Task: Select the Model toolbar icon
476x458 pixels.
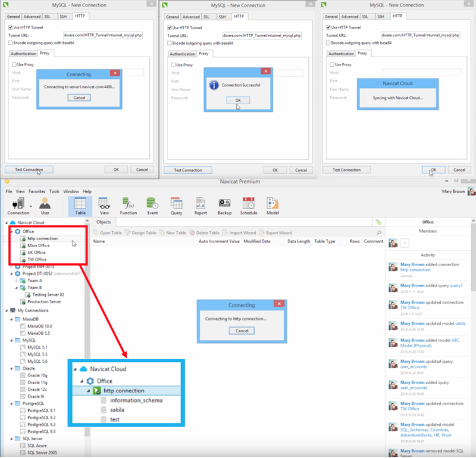Action: tap(273, 206)
